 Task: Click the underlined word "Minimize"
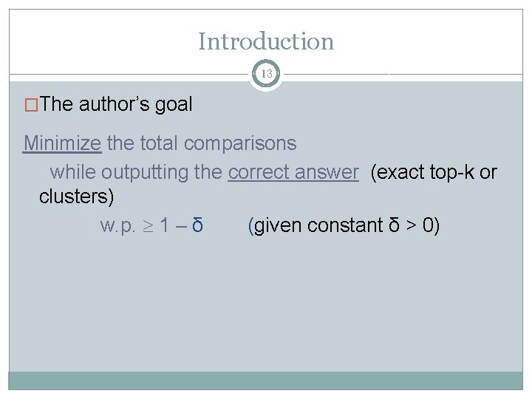pos(62,143)
